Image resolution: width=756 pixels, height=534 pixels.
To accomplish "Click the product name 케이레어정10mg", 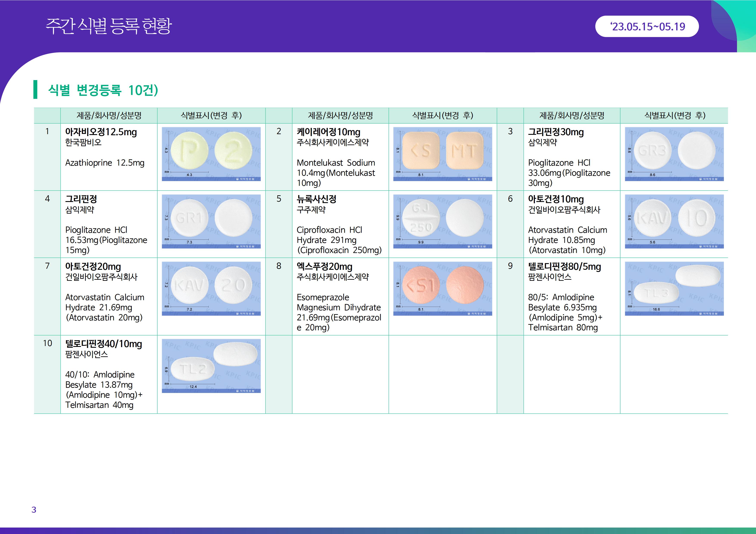I will click(x=328, y=132).
